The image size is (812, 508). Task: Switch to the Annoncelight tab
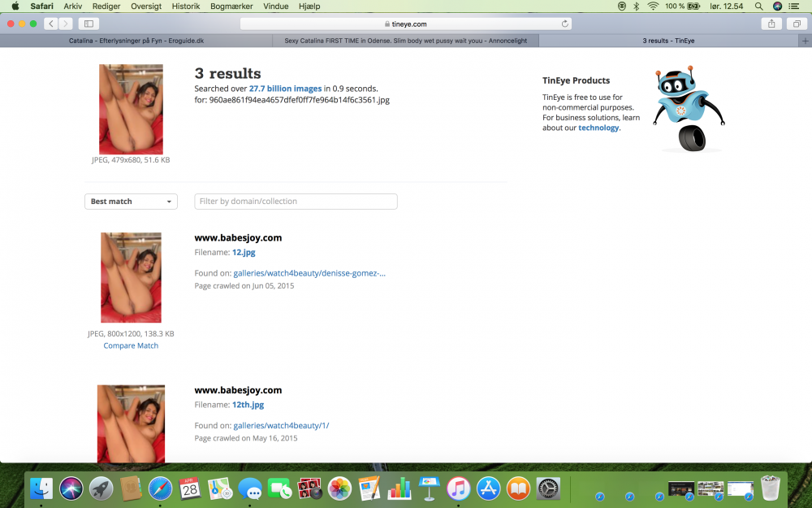(405, 41)
